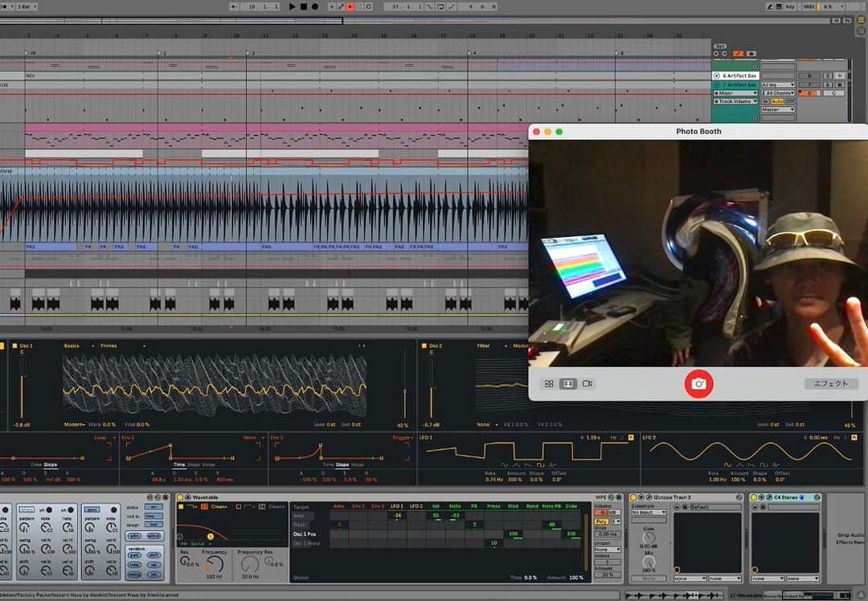Solo the 6 Artifact Bass track
The height and width of the screenshot is (601, 868).
(x=828, y=76)
